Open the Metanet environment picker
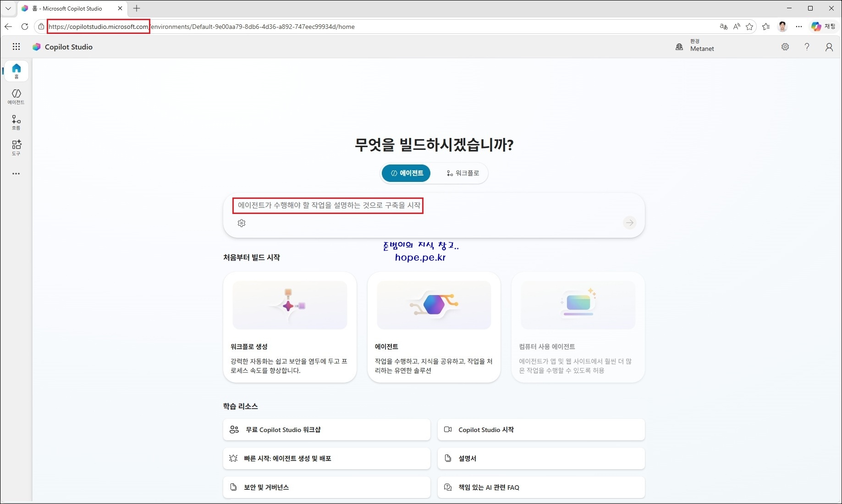The height and width of the screenshot is (504, 842). (x=695, y=46)
